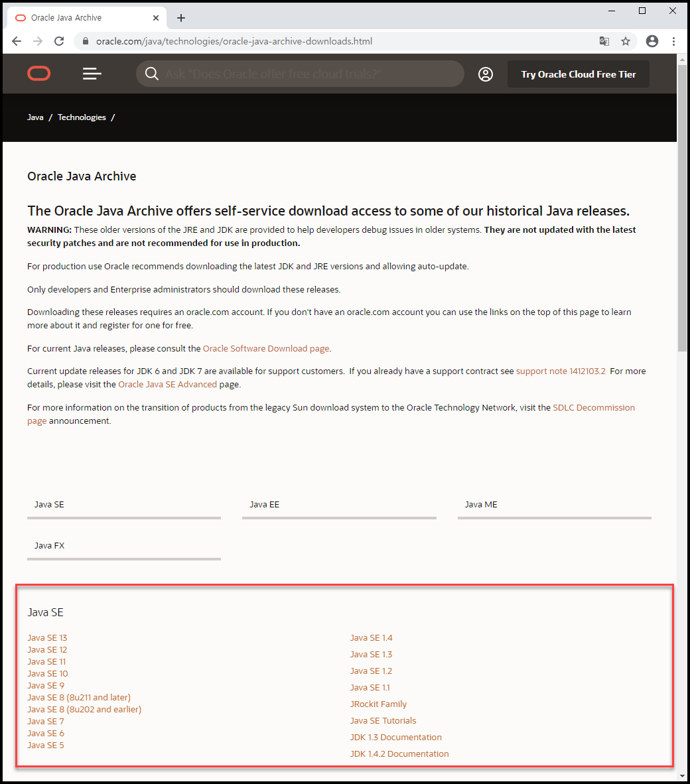Open Java SE Tutorials link
The height and width of the screenshot is (784, 690).
click(383, 720)
